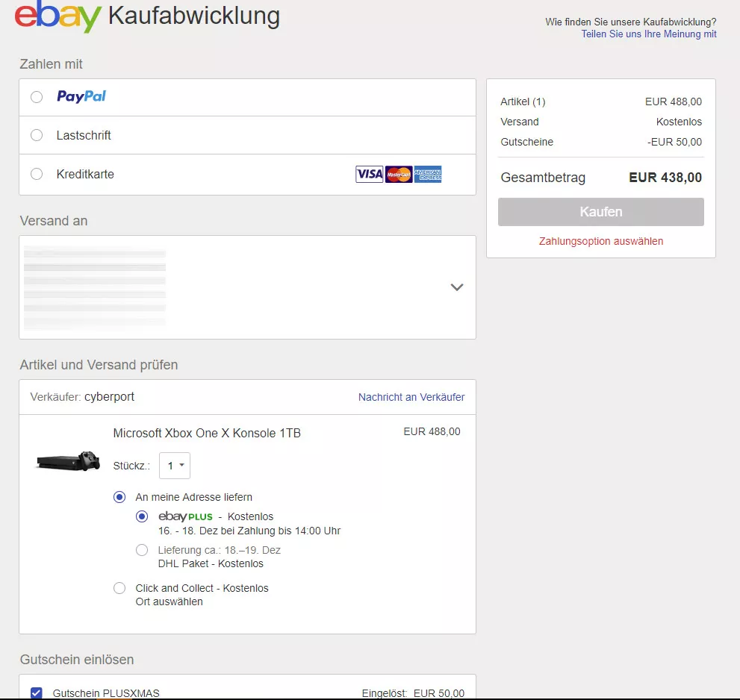The image size is (740, 700).
Task: Click the Xbox One X product thumbnail
Action: tap(67, 461)
